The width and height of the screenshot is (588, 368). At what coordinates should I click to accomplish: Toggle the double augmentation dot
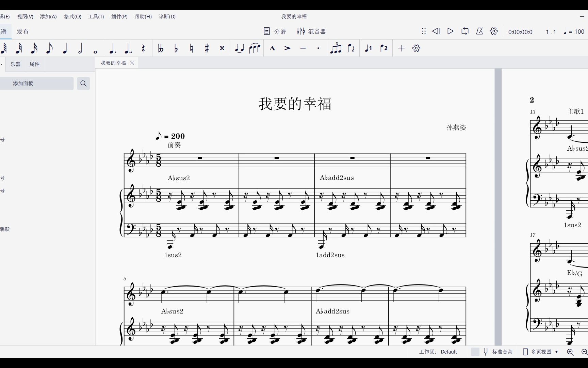(128, 48)
